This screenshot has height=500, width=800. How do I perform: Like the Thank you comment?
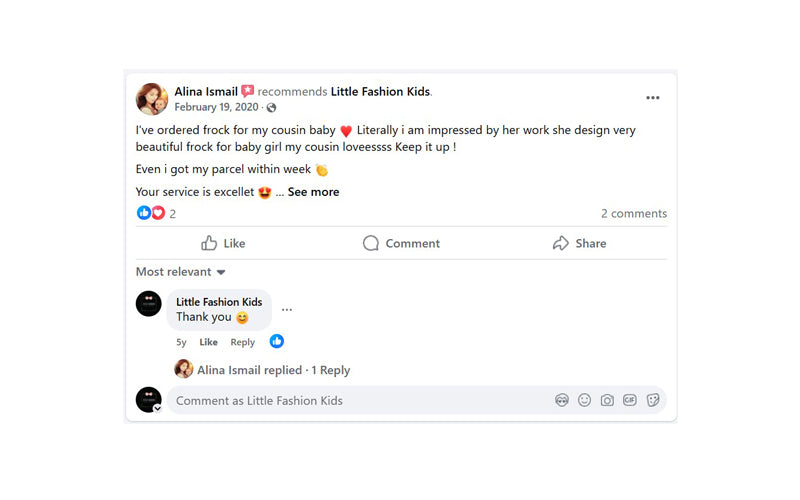tap(208, 342)
